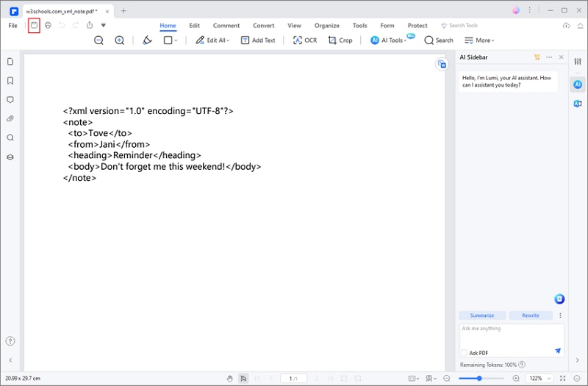Screen dimensions: 588x386
Task: Click the Ask me anything input box
Action: click(x=512, y=335)
